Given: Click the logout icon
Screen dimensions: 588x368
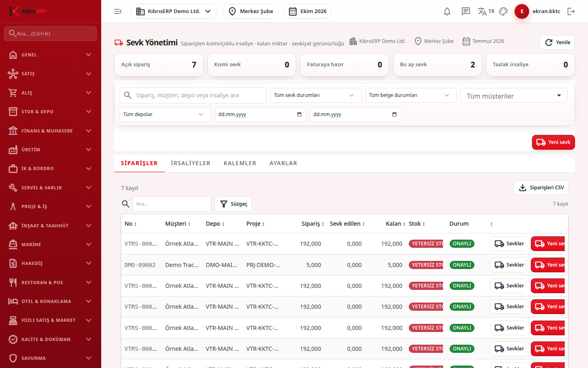Looking at the screenshot, I should (571, 11).
